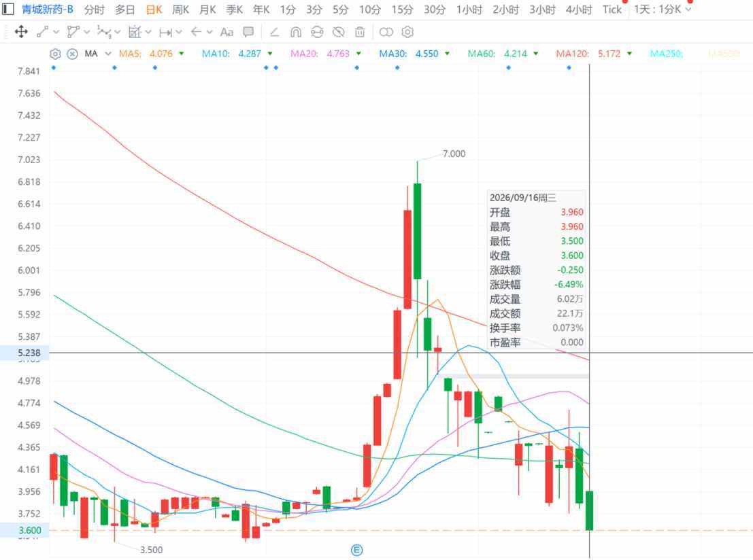Switch to the 2小时 chart period
Image resolution: width=753 pixels, height=560 pixels.
point(505,10)
